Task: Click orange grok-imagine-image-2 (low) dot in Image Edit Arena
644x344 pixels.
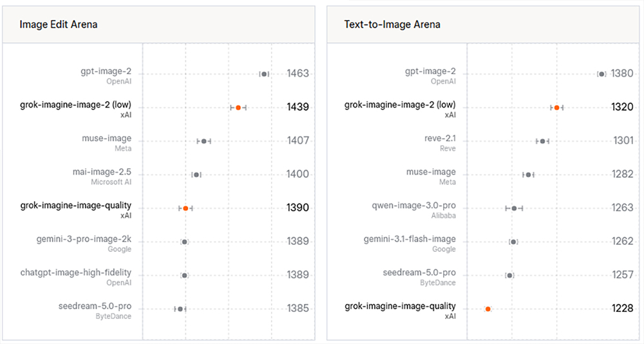Action: [238, 108]
